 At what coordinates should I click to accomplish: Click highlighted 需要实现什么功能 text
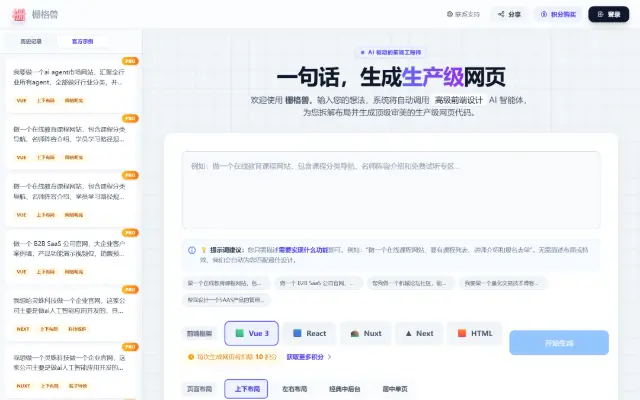(x=303, y=250)
